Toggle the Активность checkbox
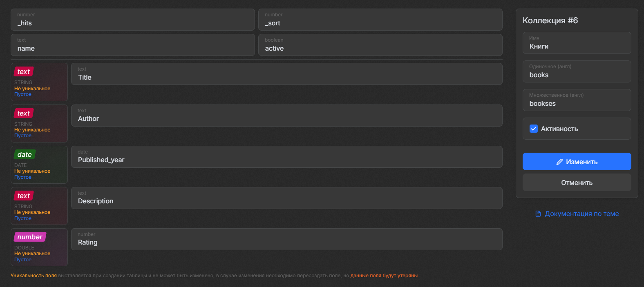The width and height of the screenshot is (644, 287). click(x=534, y=129)
